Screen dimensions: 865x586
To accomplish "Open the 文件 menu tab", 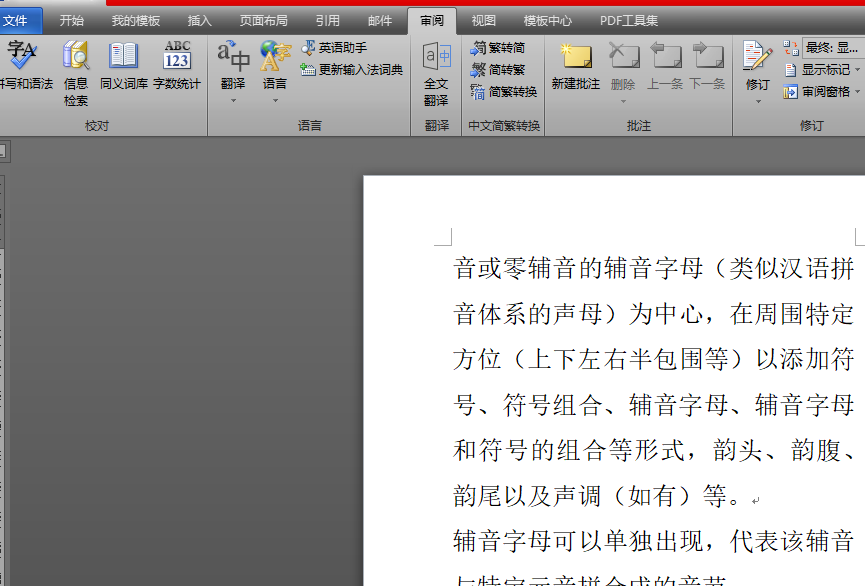I will pos(20,21).
